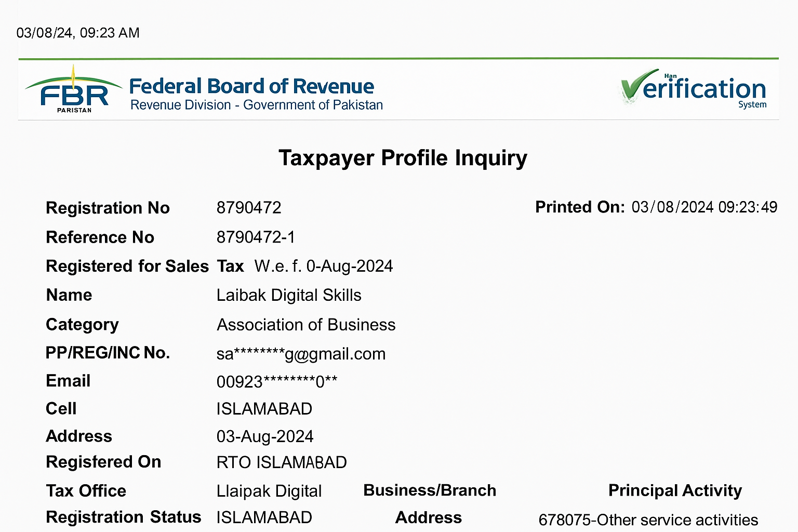Viewport: 798px width, 532px height.
Task: Click the registration number 8790472-1 reference value
Action: [x=256, y=237]
